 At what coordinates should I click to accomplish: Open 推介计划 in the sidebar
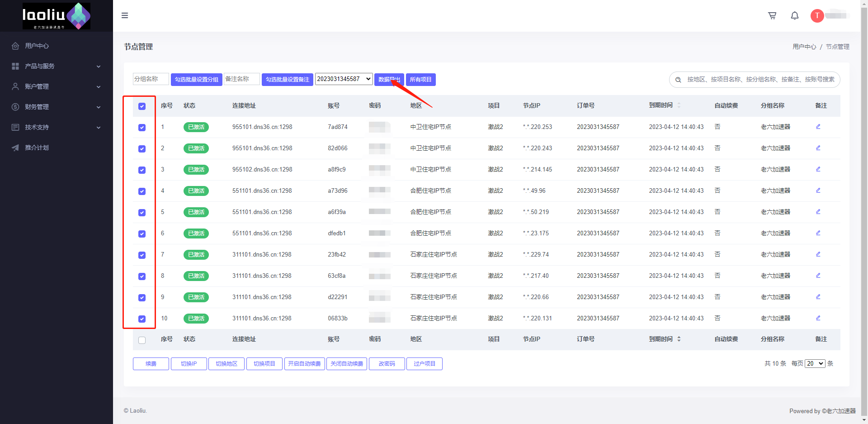point(37,148)
